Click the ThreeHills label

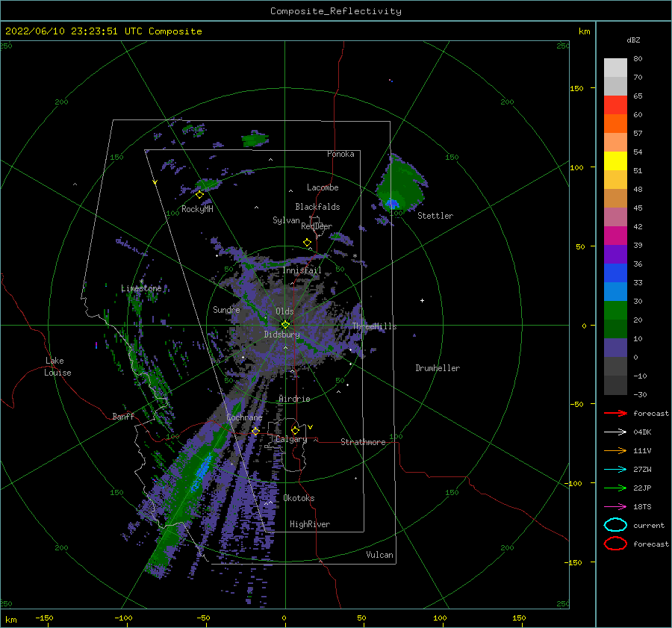point(375,326)
